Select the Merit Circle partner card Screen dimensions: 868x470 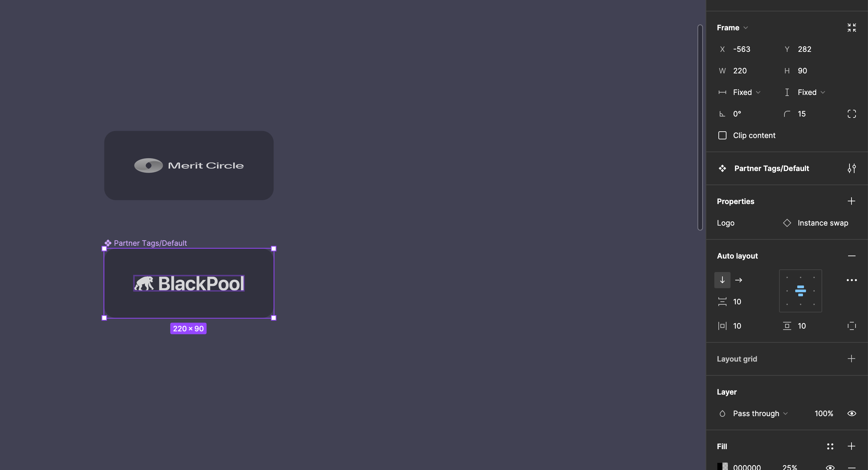coord(189,166)
